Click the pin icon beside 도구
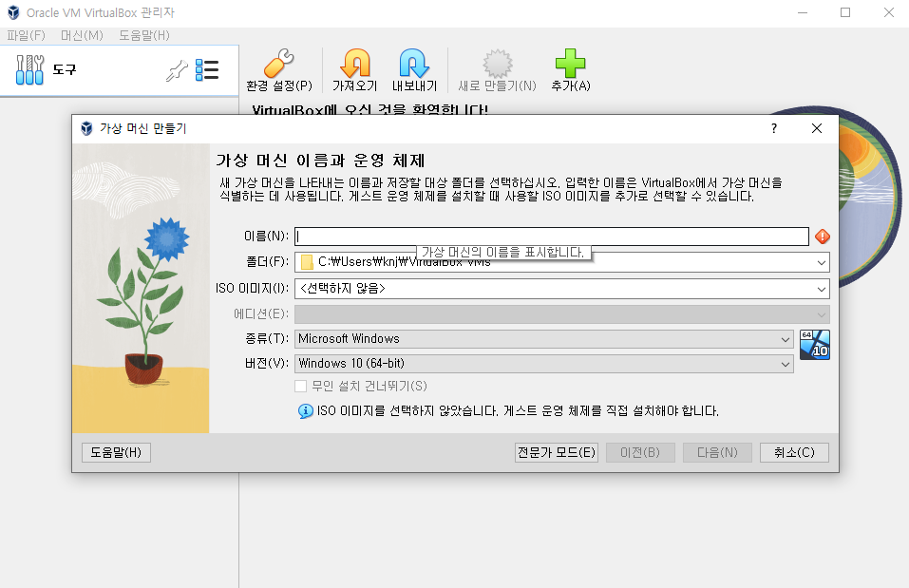This screenshot has width=909, height=588. pos(177,70)
